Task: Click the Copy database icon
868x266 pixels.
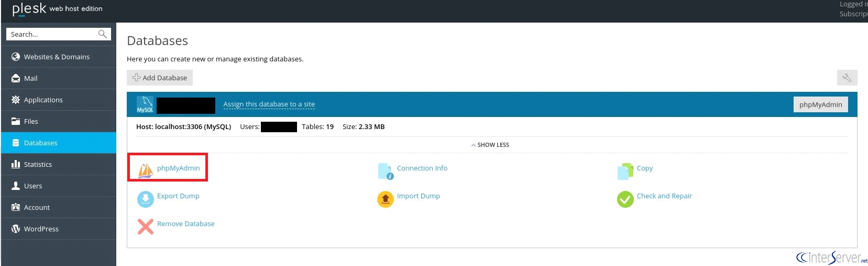Action: tap(625, 171)
